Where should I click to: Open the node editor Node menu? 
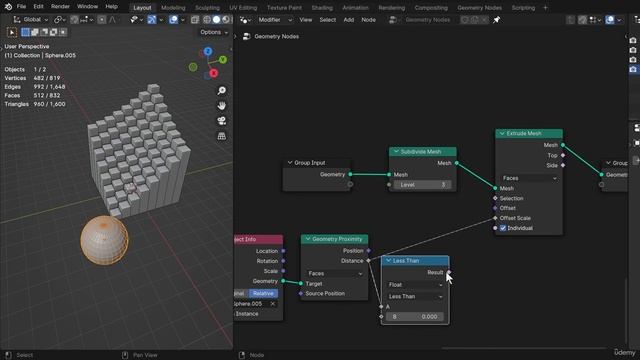368,20
